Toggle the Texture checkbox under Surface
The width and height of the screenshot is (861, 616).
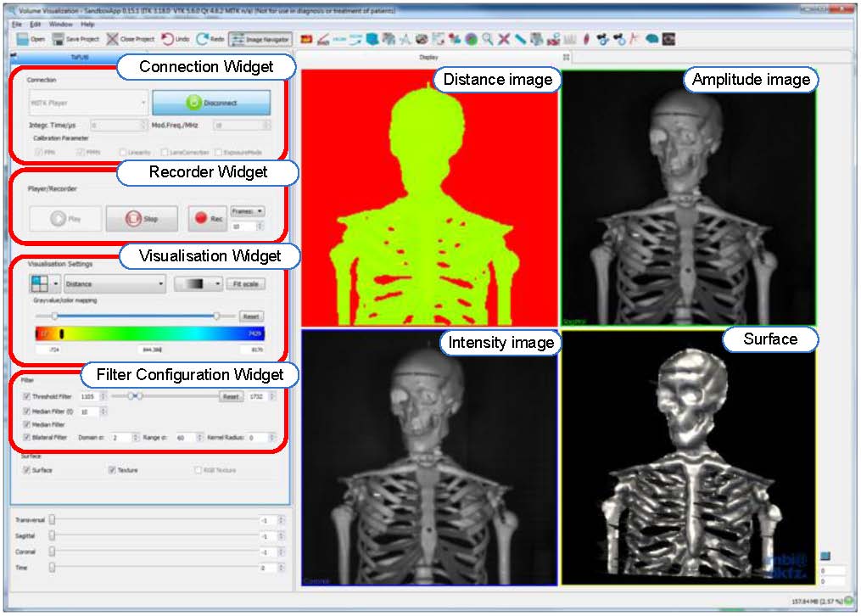click(112, 470)
